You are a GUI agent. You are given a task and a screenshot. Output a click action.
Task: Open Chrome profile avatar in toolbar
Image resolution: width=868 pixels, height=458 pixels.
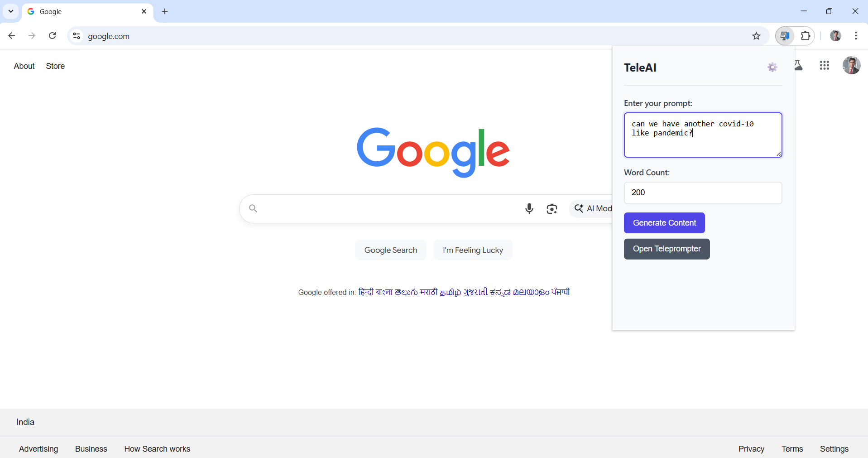pyautogui.click(x=835, y=36)
